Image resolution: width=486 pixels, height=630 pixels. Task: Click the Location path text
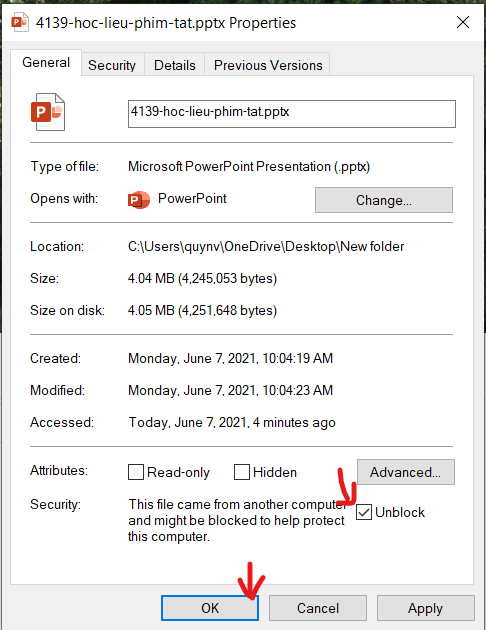coord(266,246)
